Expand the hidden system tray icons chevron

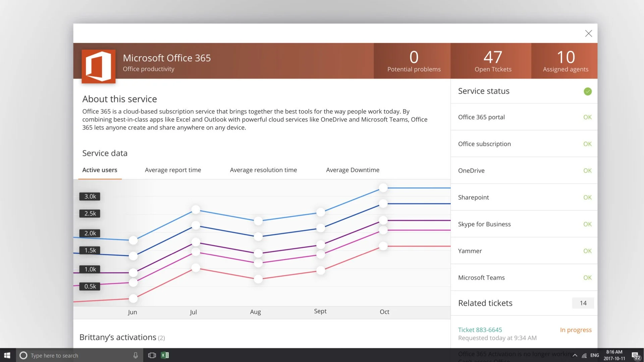point(575,356)
